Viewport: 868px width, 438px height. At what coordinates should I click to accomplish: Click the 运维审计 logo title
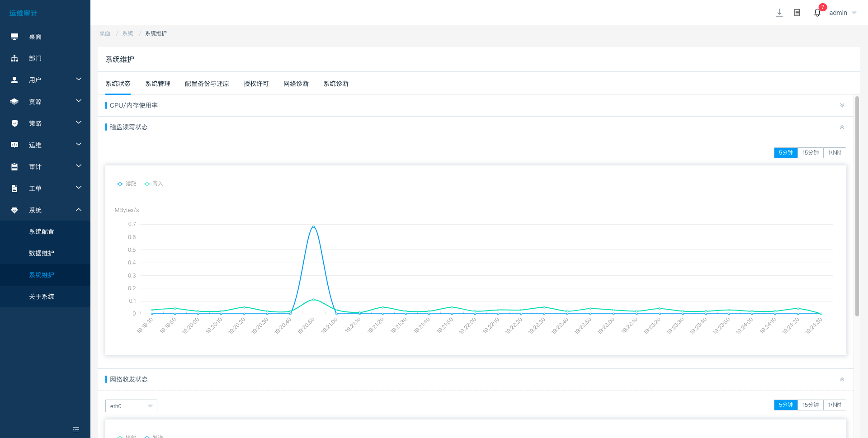point(24,13)
